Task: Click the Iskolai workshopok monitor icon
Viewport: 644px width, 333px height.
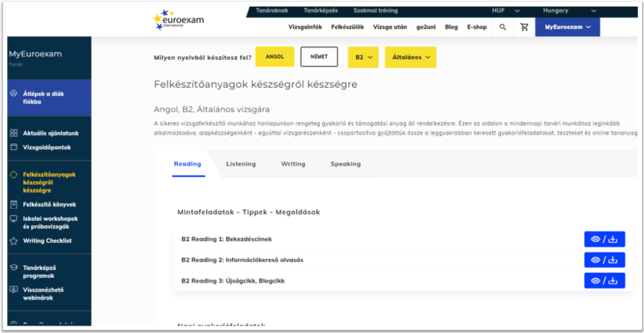Action: click(x=14, y=219)
